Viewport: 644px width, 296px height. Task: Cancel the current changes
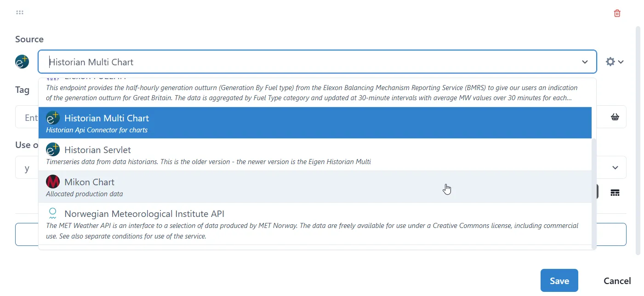617,280
